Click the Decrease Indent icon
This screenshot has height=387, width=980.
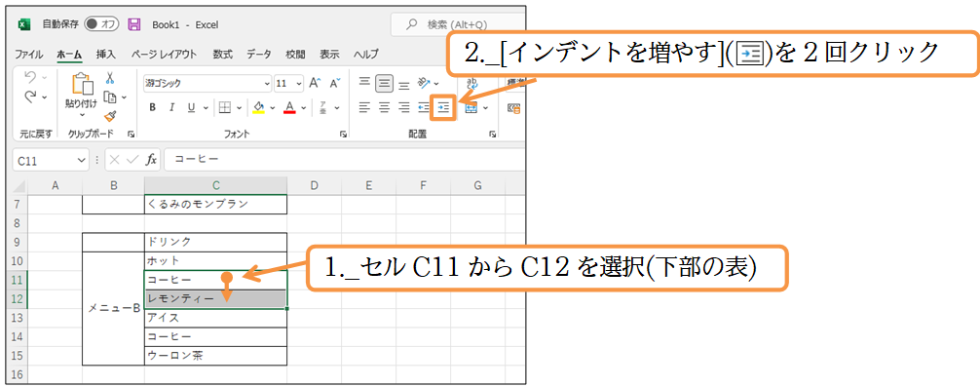click(424, 107)
